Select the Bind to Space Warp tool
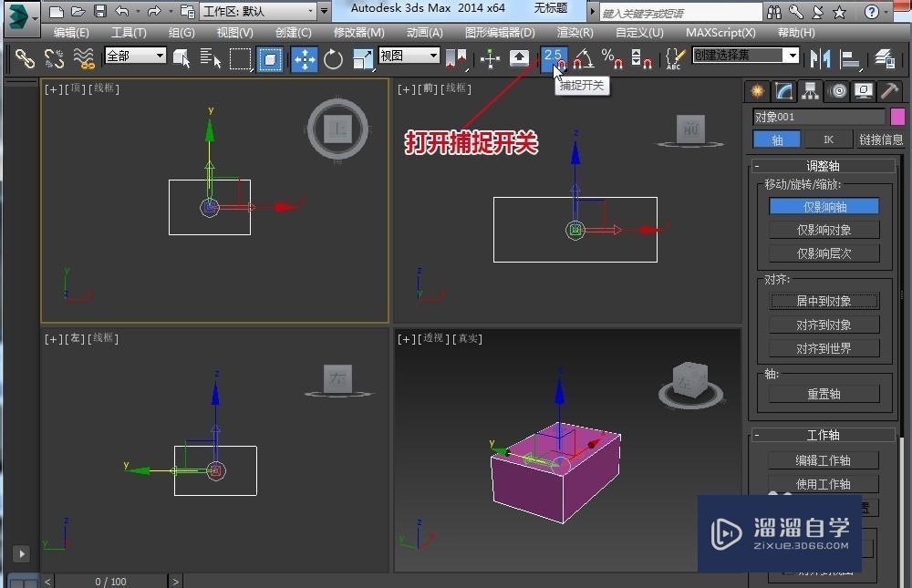Screen dimensions: 912x588 coord(83,57)
